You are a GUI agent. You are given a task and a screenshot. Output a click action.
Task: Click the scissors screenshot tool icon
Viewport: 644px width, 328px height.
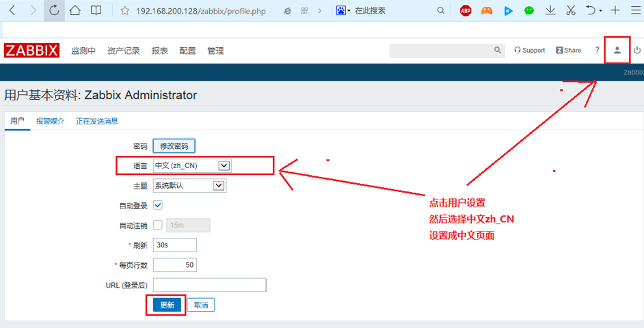pyautogui.click(x=570, y=11)
